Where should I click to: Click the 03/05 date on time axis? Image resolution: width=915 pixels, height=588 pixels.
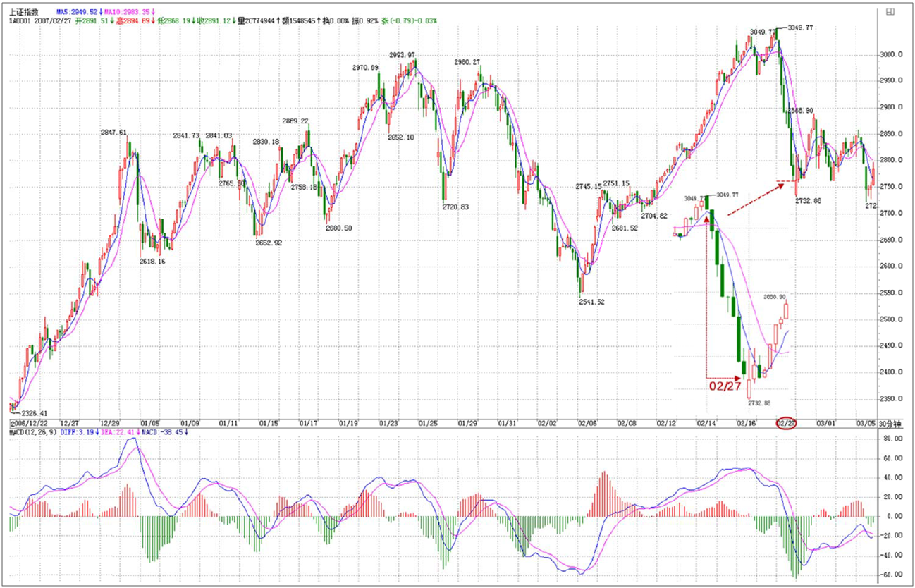[866, 424]
